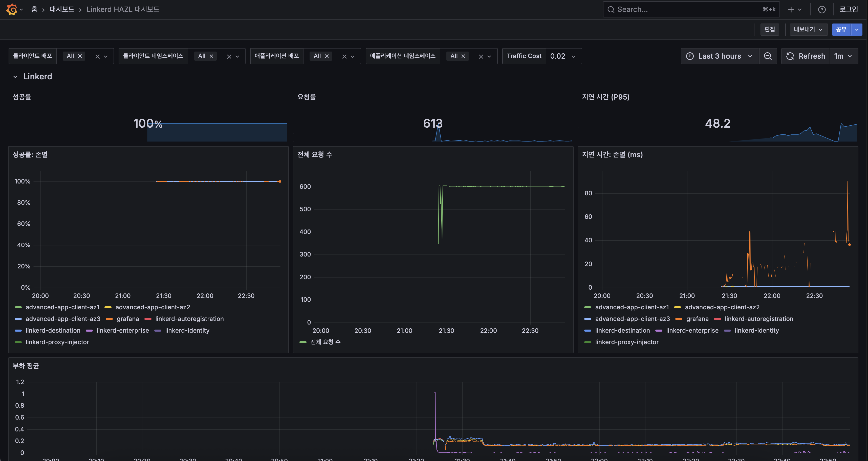868x461 pixels.
Task: Remove the All tag in 클라이언트 배포 filter
Action: (x=80, y=56)
